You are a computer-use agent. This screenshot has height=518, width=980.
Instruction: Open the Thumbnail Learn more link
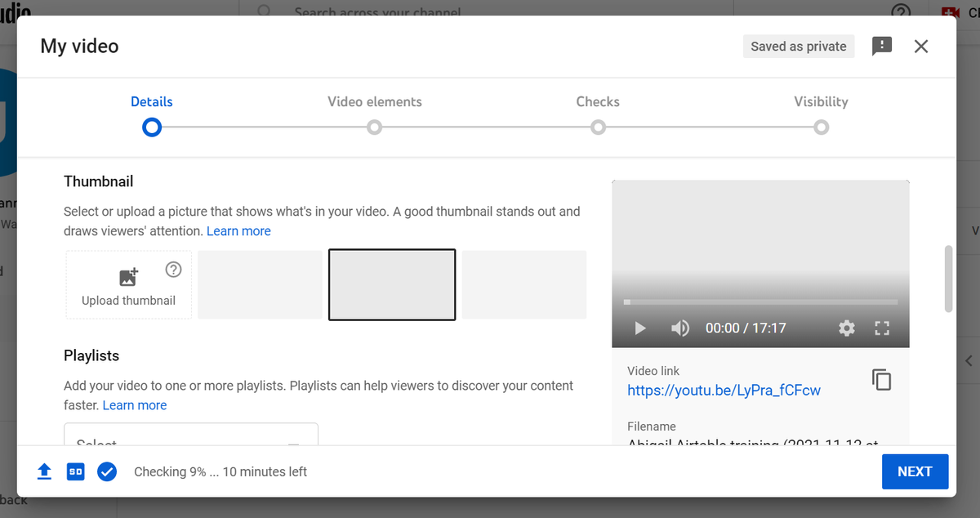(238, 231)
